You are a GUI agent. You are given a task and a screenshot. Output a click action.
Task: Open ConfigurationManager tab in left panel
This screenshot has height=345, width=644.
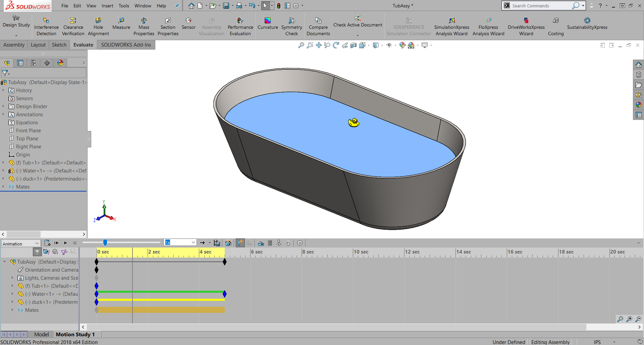tap(34, 63)
